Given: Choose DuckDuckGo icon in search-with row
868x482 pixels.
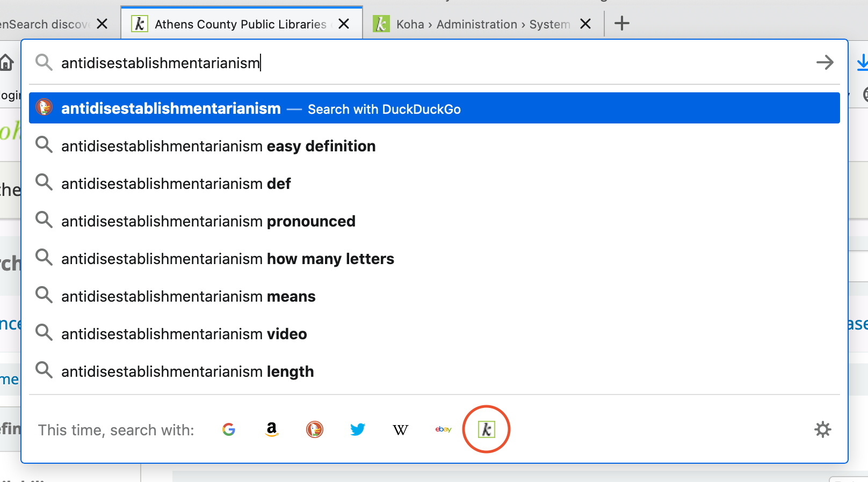Looking at the screenshot, I should (x=315, y=429).
